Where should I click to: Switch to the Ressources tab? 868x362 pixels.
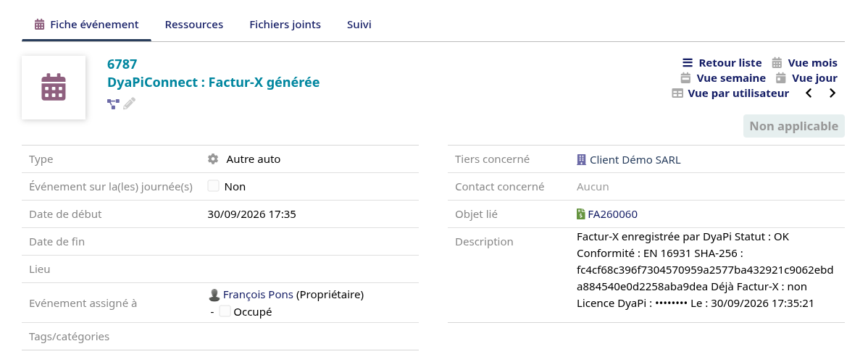click(x=193, y=25)
